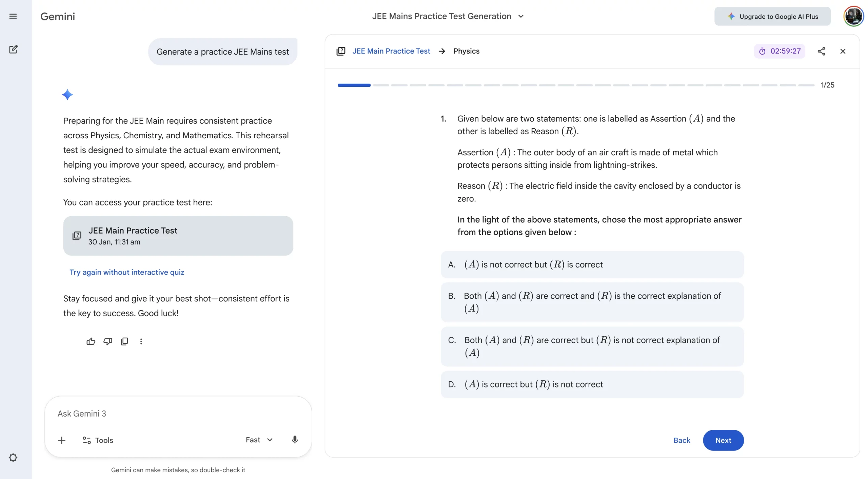Click the quiz progress bar

(x=576, y=85)
